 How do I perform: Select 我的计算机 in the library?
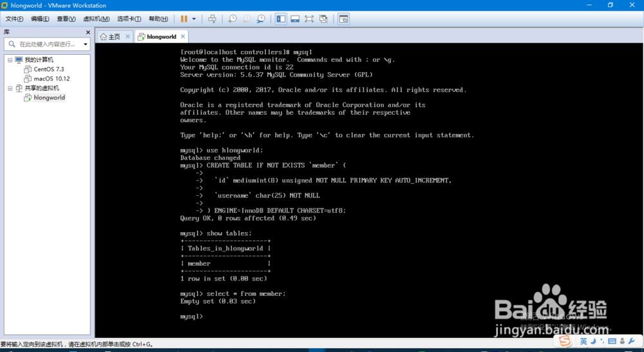click(x=39, y=60)
